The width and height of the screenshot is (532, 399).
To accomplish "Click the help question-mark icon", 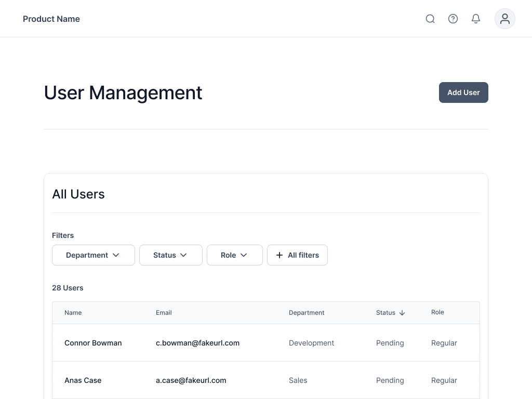I will [x=453, y=19].
